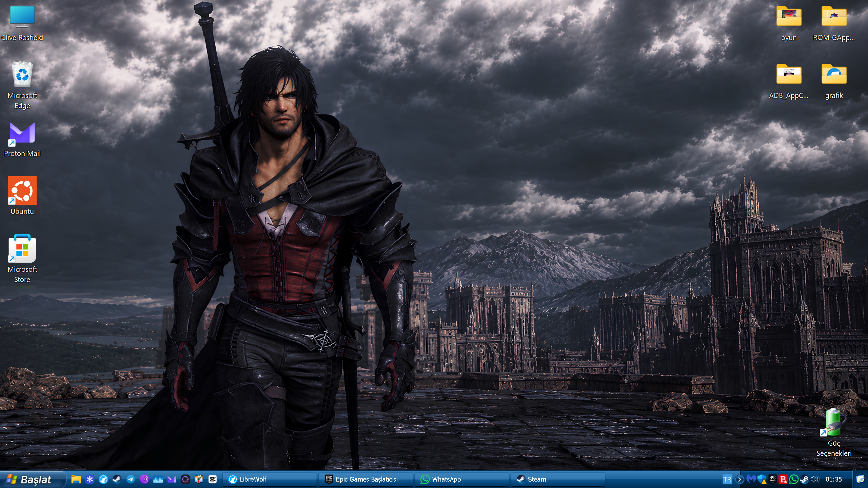Open Telegram from the quick launch bar
The image size is (868, 488).
131,479
